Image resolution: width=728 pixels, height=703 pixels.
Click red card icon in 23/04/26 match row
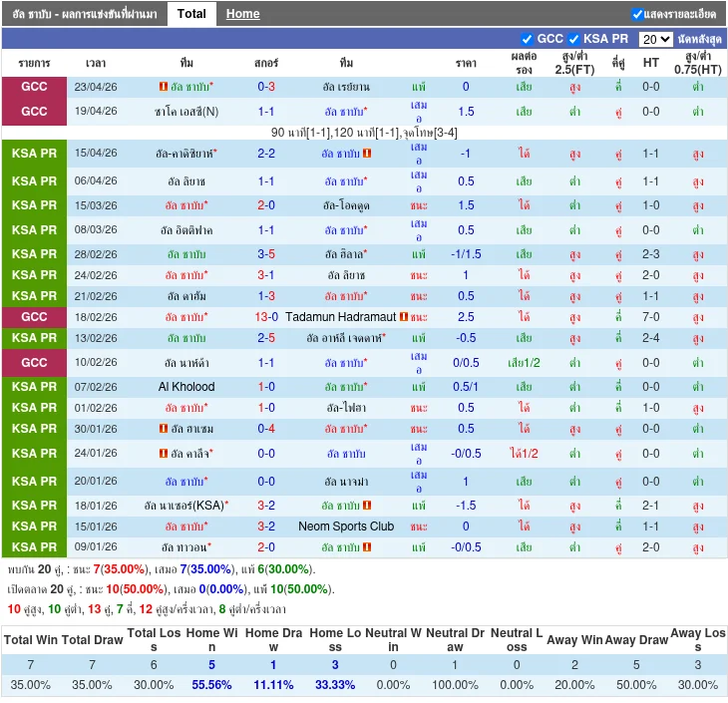coord(163,87)
